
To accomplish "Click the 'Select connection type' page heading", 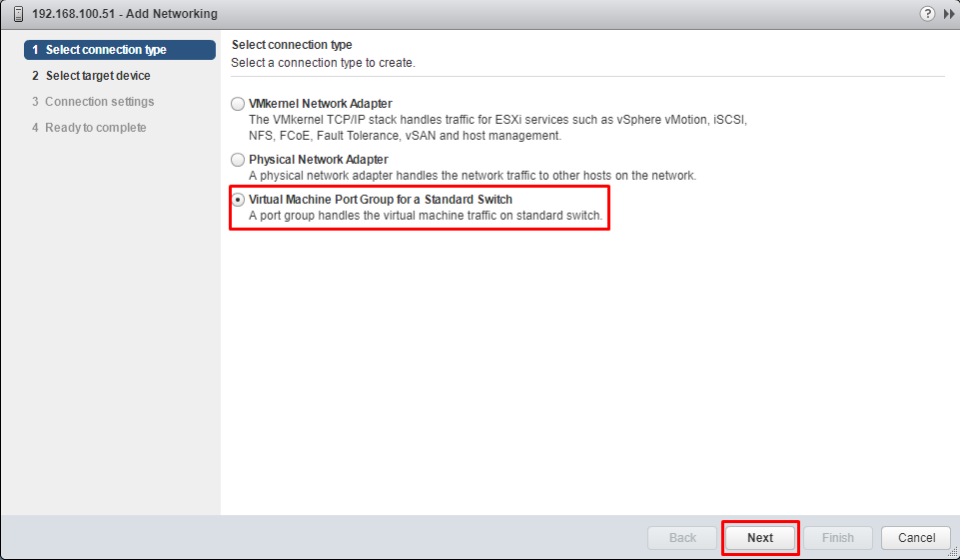I will pos(292,45).
